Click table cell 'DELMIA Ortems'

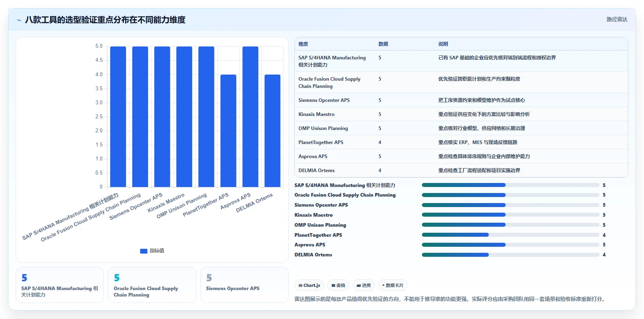pos(316,171)
